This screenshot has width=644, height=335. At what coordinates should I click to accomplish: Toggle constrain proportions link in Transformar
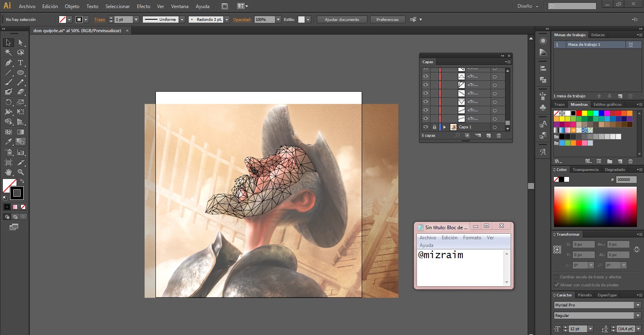pyautogui.click(x=637, y=250)
